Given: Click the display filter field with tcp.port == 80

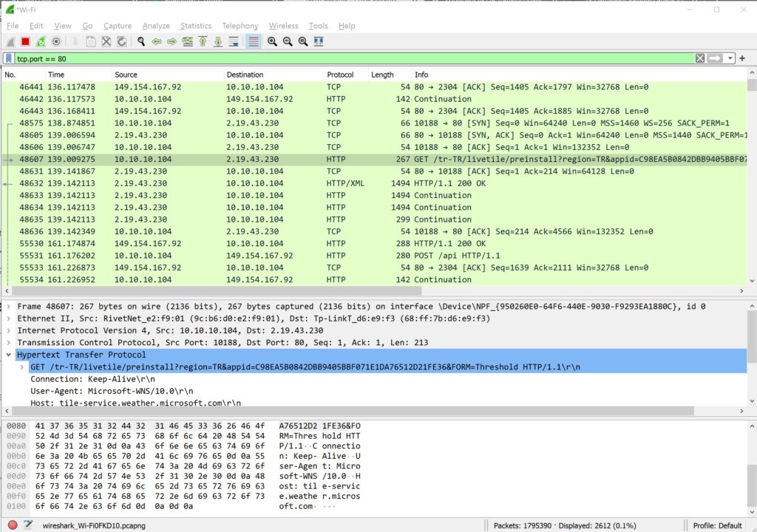Looking at the screenshot, I should point(354,58).
